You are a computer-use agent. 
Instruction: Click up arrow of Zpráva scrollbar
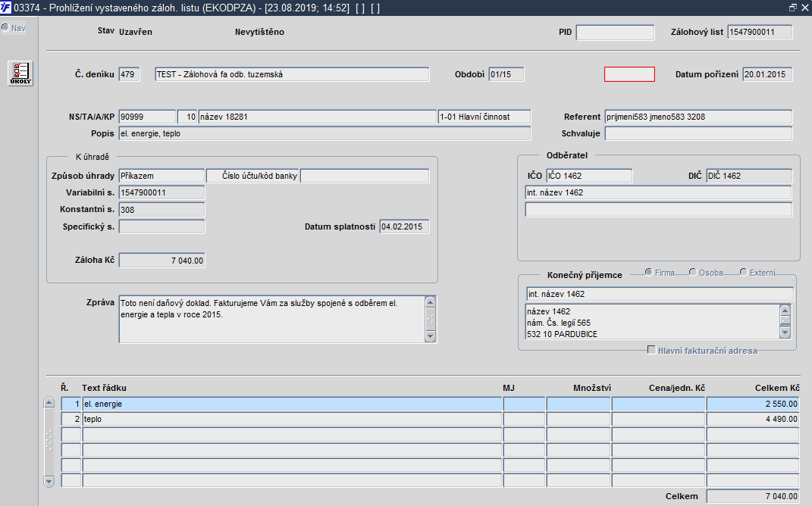[x=431, y=302]
